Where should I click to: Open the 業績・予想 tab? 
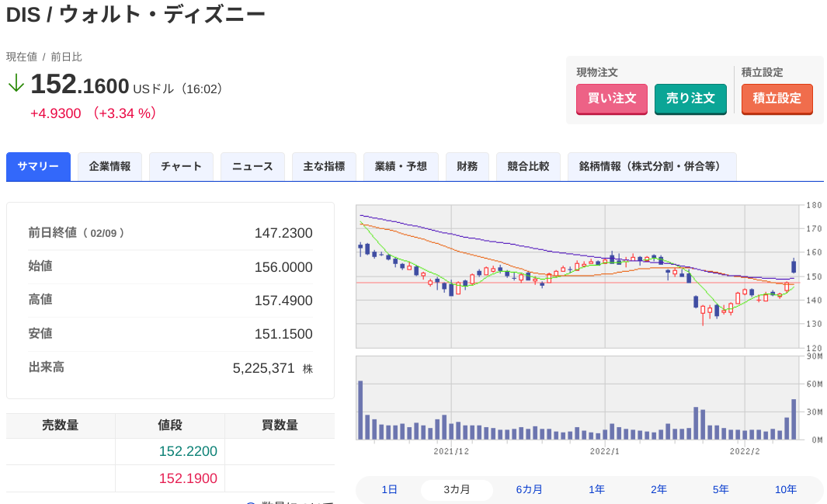[401, 167]
